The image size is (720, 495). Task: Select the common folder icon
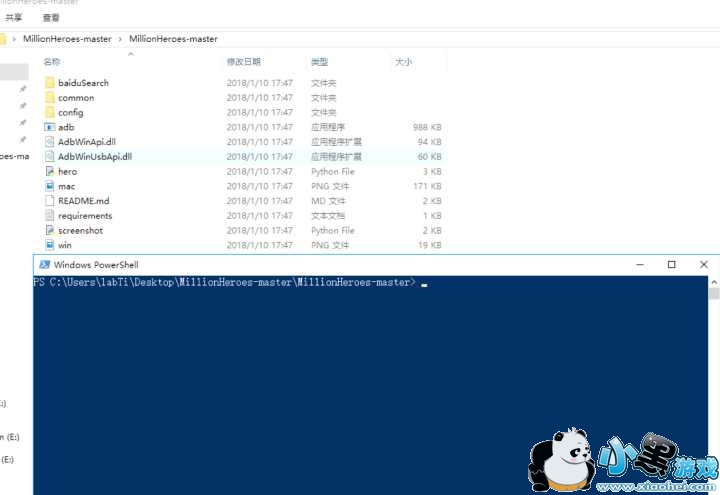50,98
